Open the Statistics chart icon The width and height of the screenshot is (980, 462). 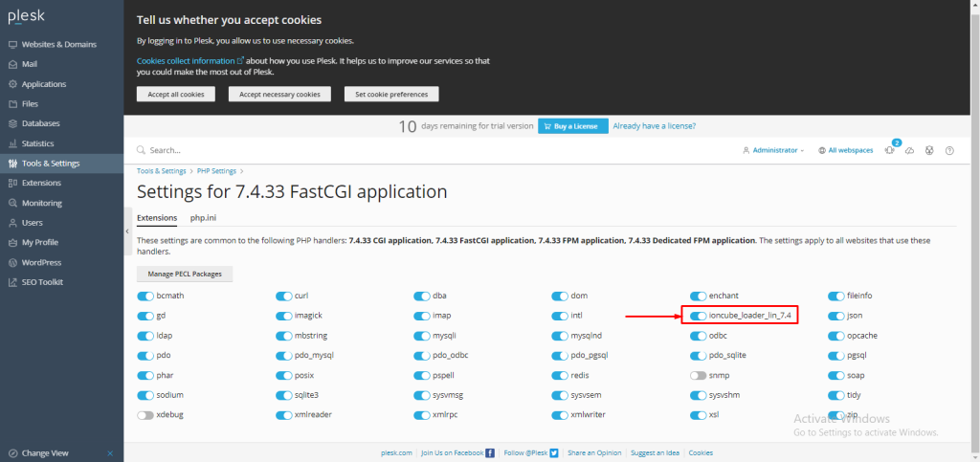pyautogui.click(x=12, y=143)
